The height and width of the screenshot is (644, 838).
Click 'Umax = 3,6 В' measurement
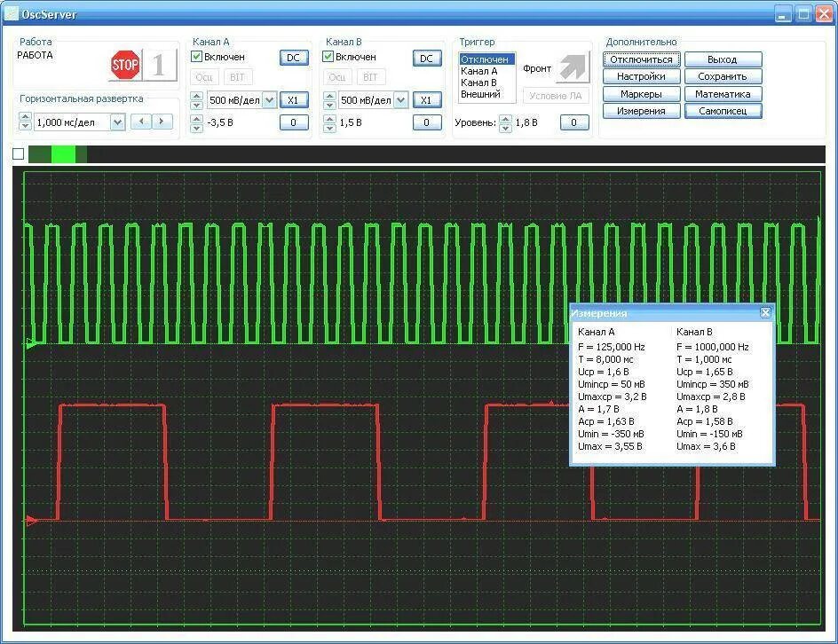pos(706,446)
